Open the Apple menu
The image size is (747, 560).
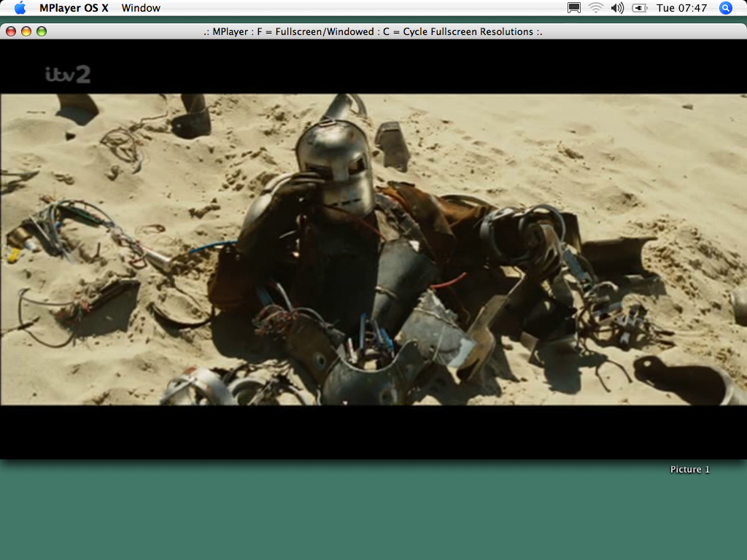point(20,8)
